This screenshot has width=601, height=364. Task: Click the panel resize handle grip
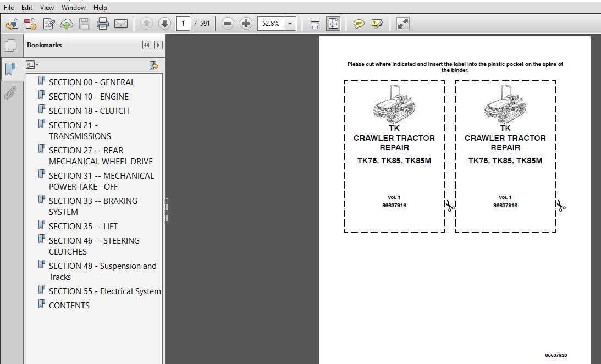point(167,211)
